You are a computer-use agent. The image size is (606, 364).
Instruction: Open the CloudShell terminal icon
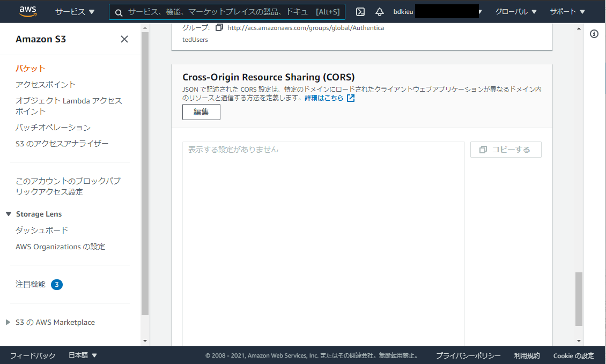click(x=360, y=12)
